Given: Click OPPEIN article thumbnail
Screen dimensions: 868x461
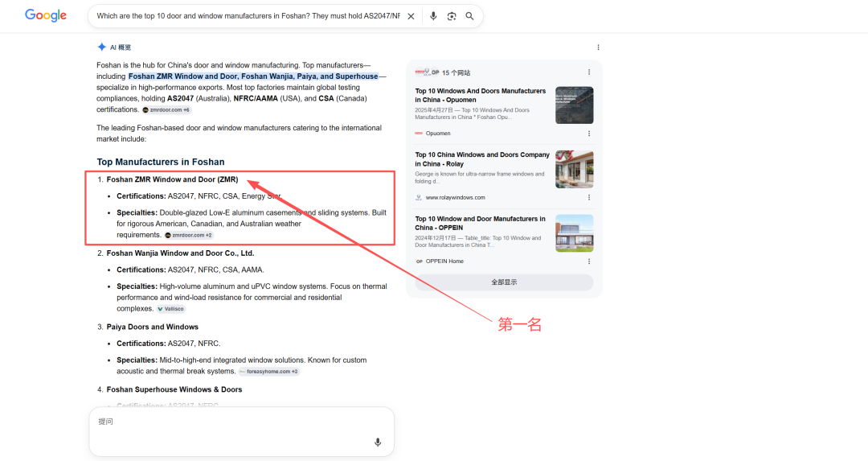Looking at the screenshot, I should pos(574,233).
